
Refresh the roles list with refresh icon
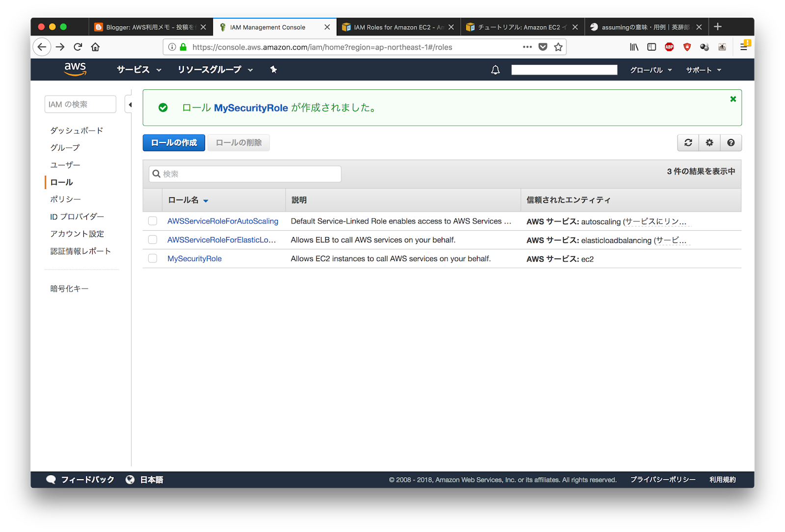coord(688,143)
